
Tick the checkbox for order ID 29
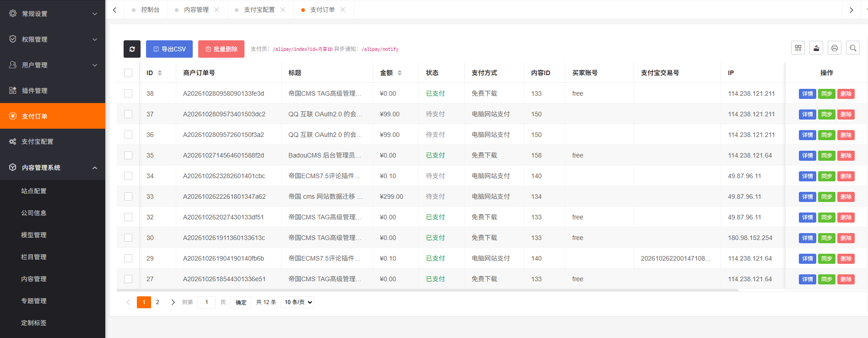coord(128,258)
